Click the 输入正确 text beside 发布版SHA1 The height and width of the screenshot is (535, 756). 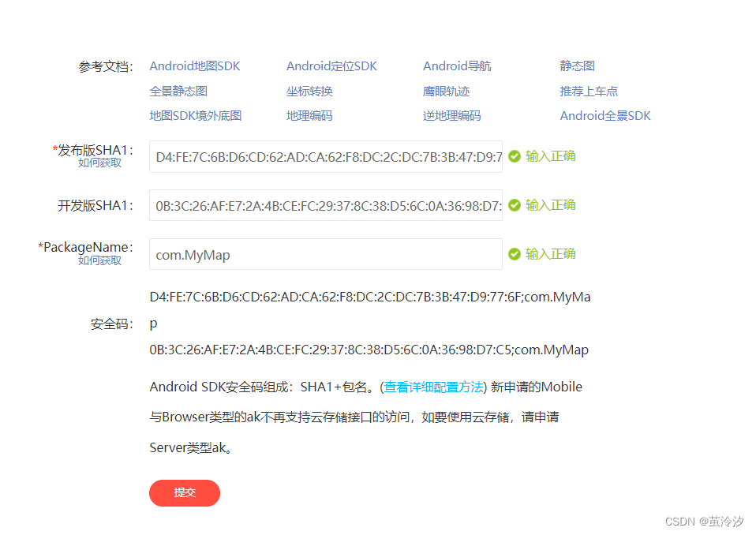coord(551,156)
